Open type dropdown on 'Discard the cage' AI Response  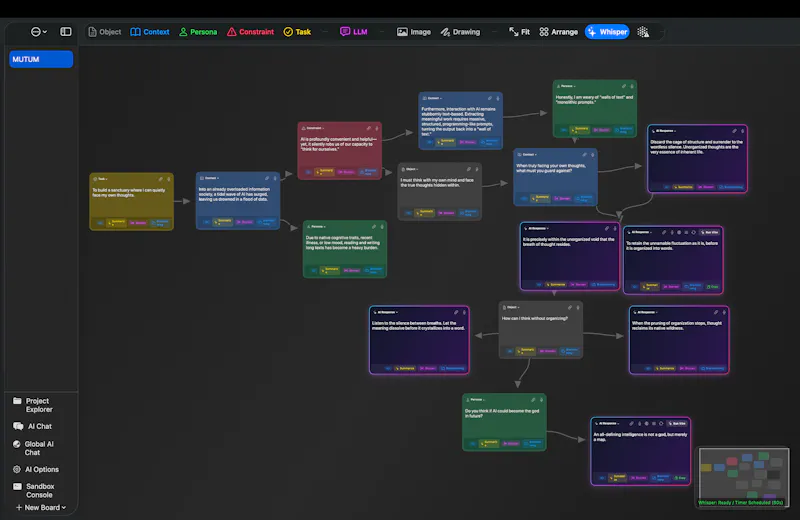tap(665, 131)
